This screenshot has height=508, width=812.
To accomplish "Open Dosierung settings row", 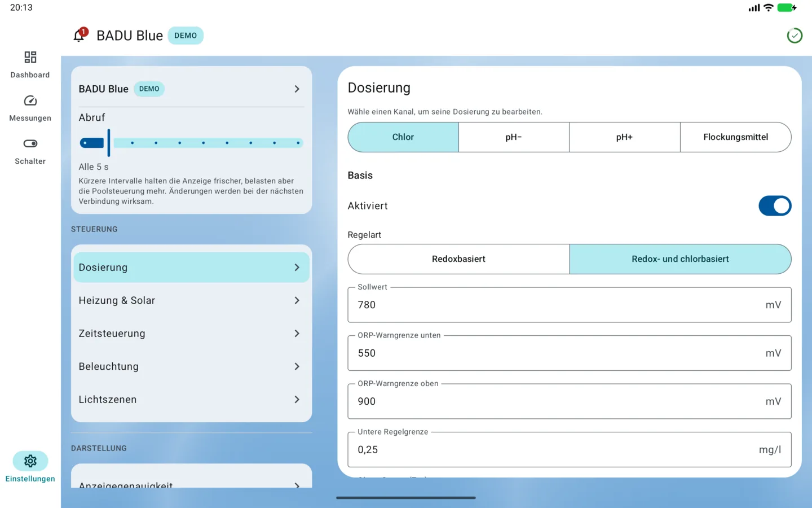I will coord(191,268).
